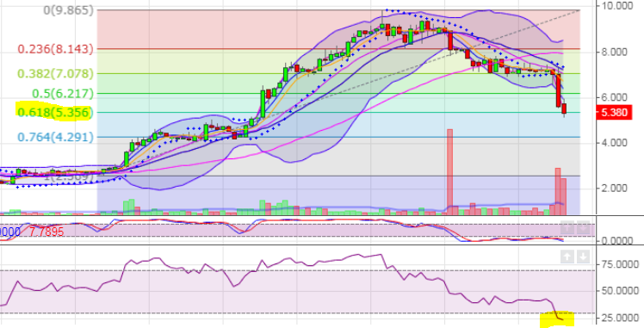Select the 0.5(6.217) retracement label
The width and height of the screenshot is (644, 328).
[63, 94]
